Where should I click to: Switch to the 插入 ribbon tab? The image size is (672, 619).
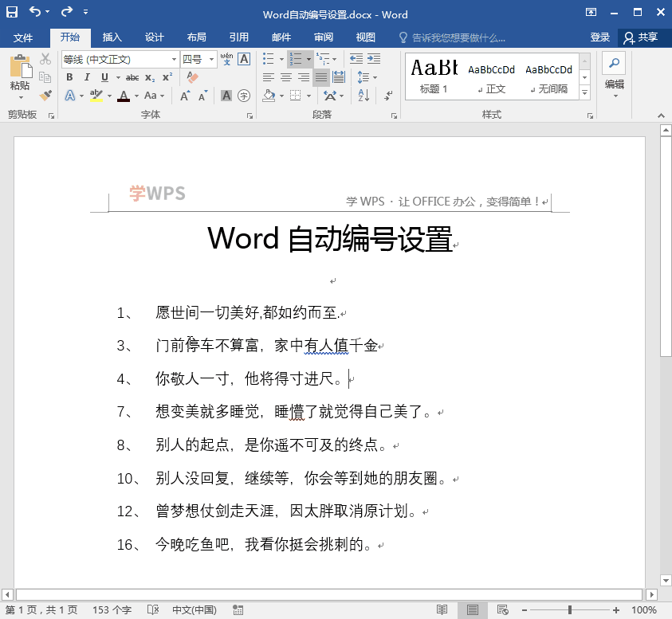point(112,37)
